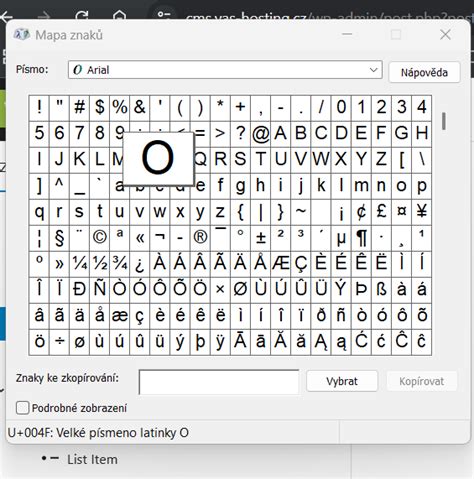Image resolution: width=474 pixels, height=479 pixels.
Task: Select the pilcrow ¶ paragraph symbol
Action: pyautogui.click(x=361, y=238)
